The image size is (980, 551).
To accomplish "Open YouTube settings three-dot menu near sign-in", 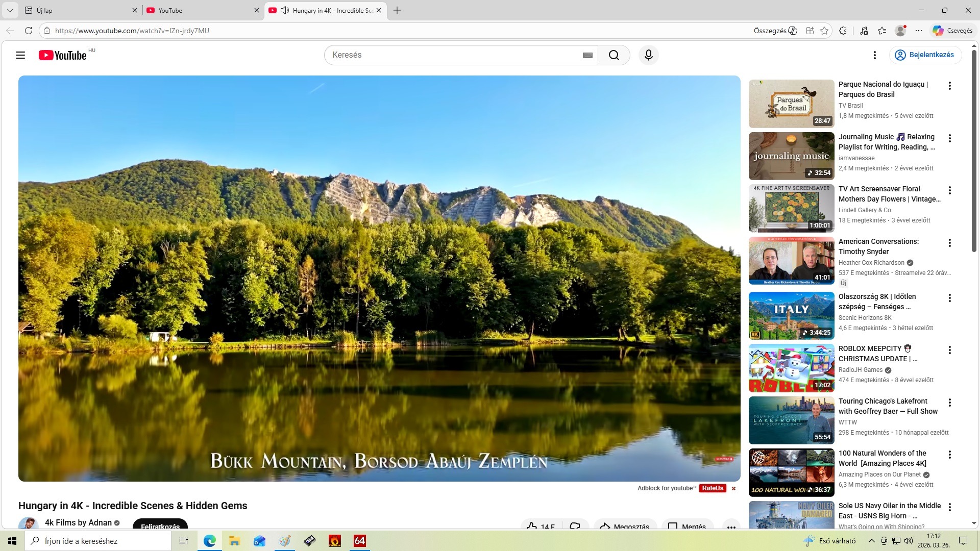I will point(874,55).
